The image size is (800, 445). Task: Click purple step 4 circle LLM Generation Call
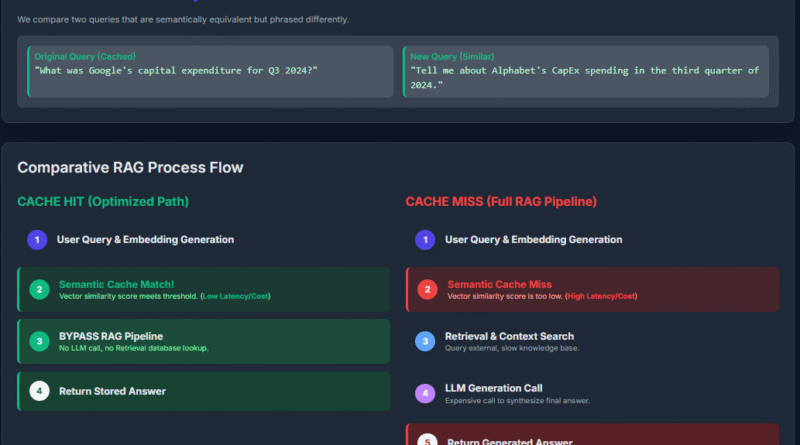[x=425, y=393]
